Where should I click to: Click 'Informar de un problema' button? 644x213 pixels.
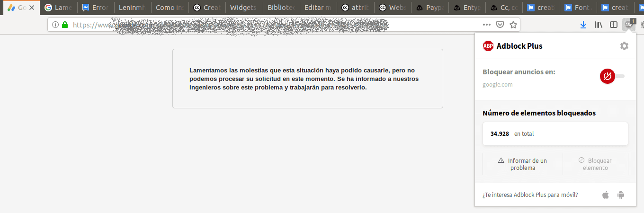[523, 164]
